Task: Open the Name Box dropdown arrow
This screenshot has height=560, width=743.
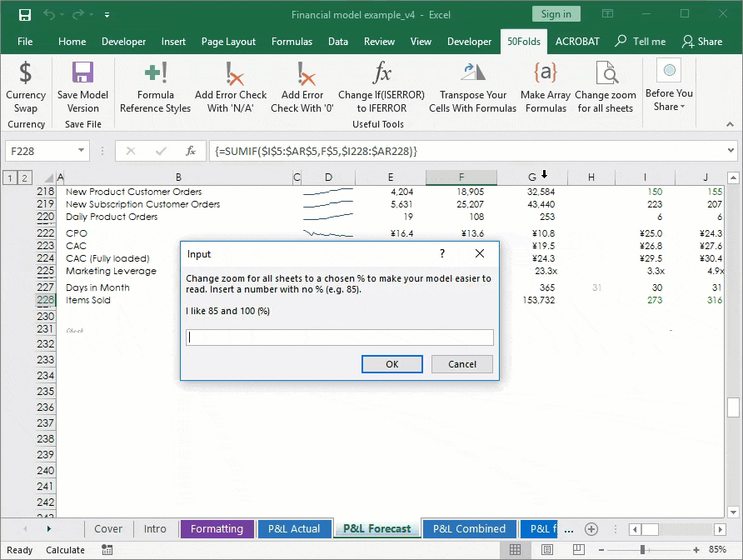Action: (x=81, y=151)
